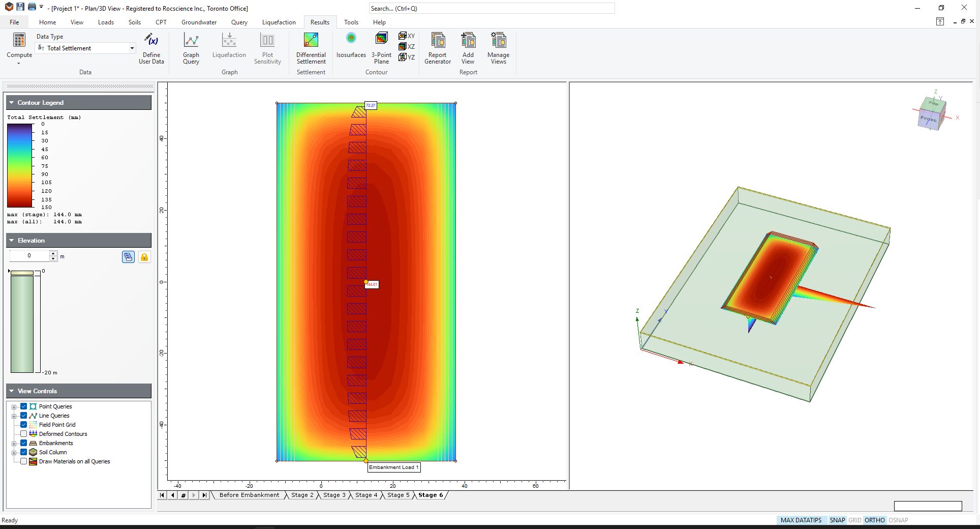This screenshot has height=529, width=980.
Task: Click the Add View icon
Action: point(468,40)
